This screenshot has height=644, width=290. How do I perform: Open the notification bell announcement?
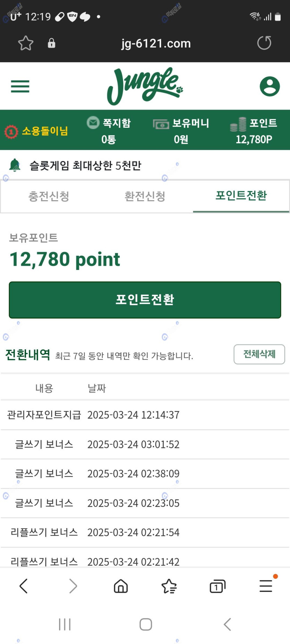15,165
